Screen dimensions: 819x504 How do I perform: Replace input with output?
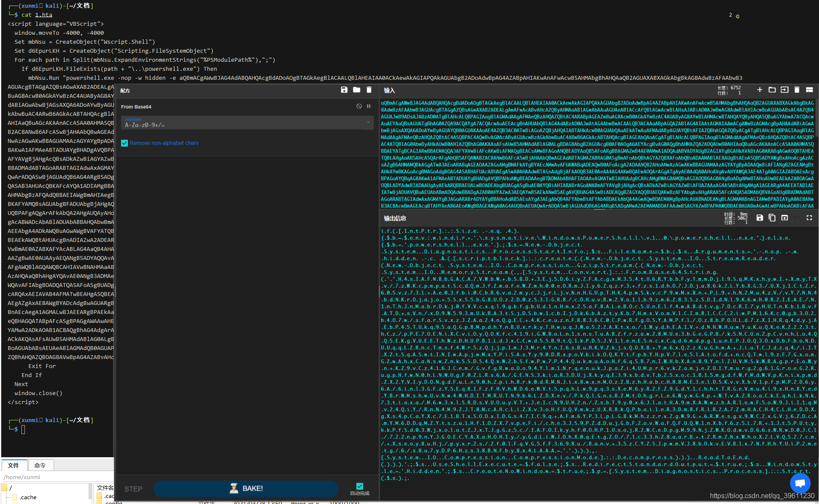click(x=784, y=218)
